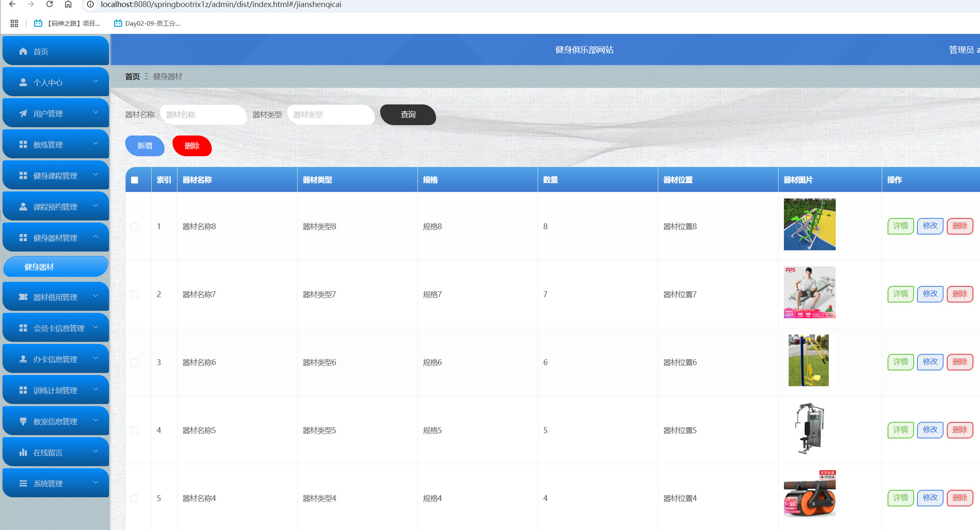Open the 在线留言 menu
The width and height of the screenshot is (980, 530).
point(56,452)
